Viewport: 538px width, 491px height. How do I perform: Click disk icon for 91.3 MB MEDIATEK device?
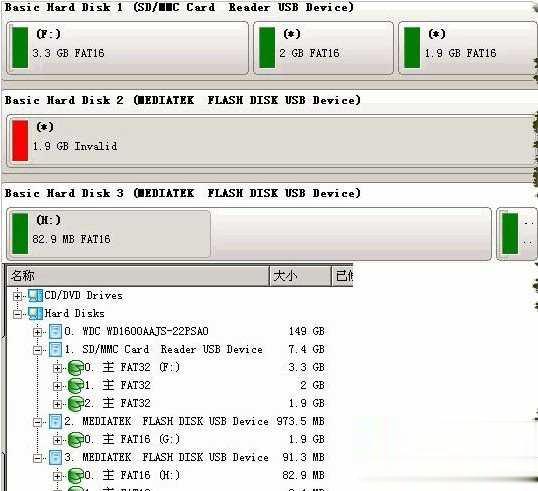(55, 457)
